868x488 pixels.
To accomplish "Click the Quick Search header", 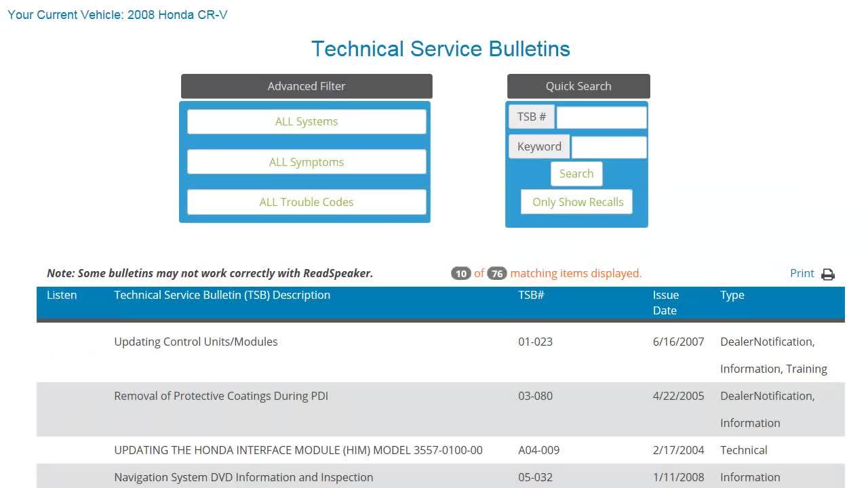I will (x=578, y=86).
